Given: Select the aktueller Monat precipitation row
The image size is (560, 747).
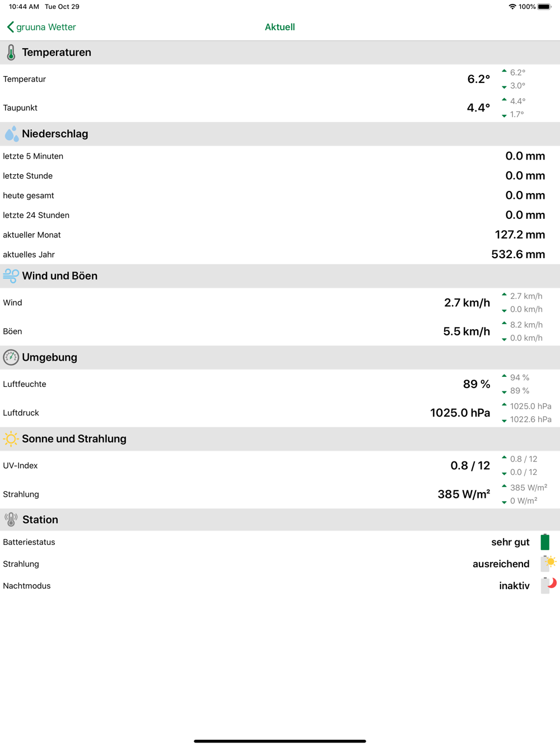Looking at the screenshot, I should tap(280, 235).
